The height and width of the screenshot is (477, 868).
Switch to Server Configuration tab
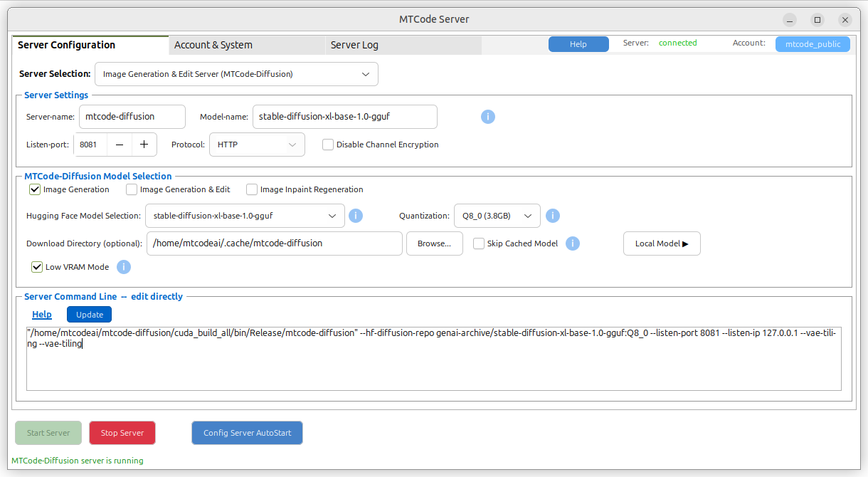[90, 45]
